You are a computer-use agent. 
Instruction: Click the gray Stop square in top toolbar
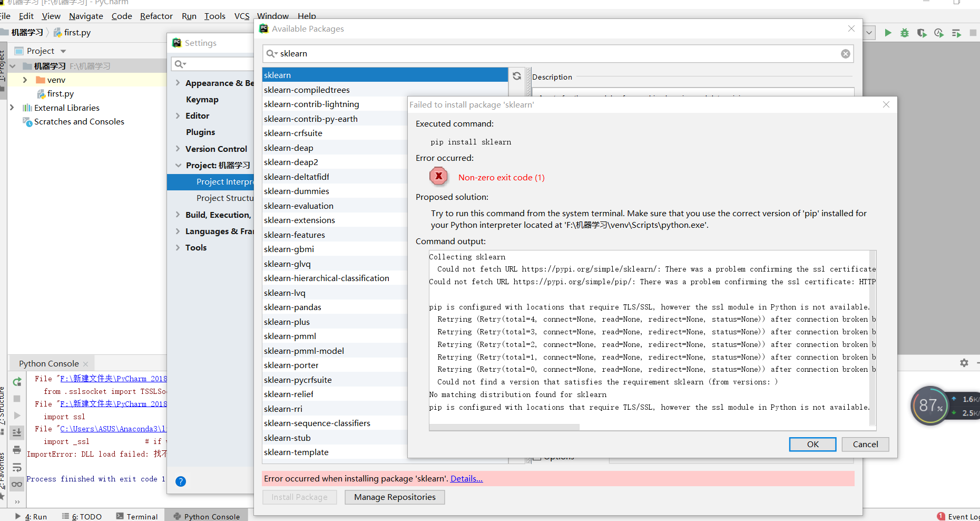point(973,33)
